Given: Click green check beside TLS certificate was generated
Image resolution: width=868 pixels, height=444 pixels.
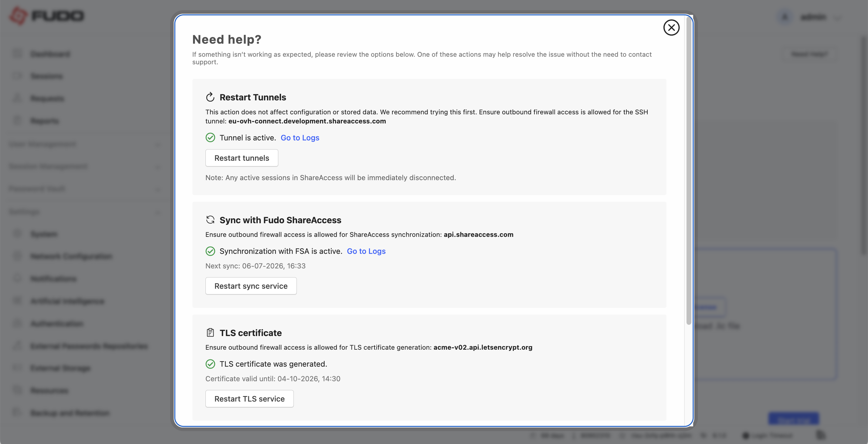Looking at the screenshot, I should (210, 364).
